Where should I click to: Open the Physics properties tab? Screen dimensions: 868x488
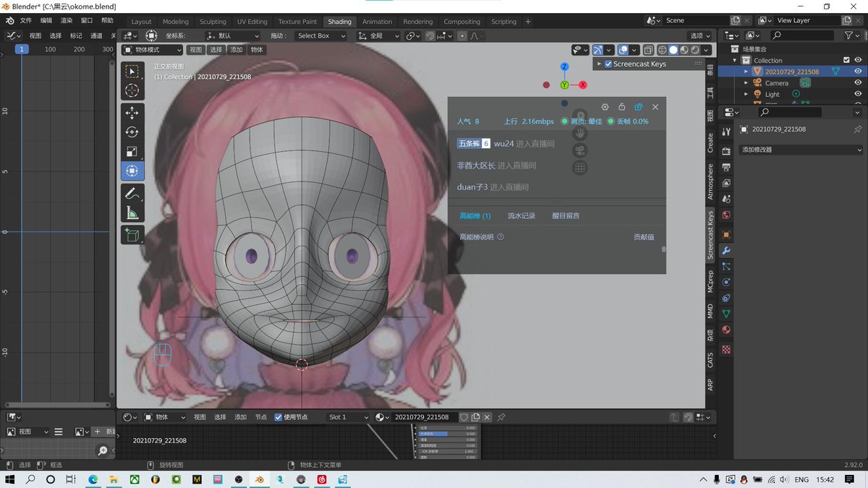tap(726, 282)
